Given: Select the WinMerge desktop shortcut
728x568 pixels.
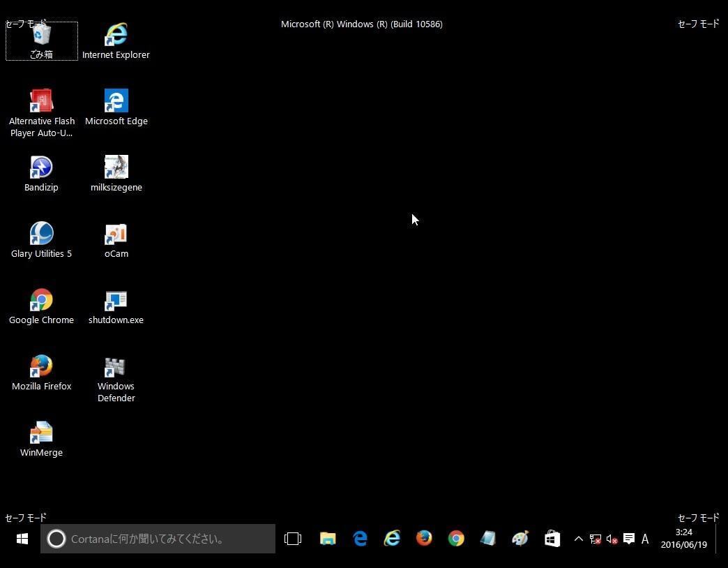Looking at the screenshot, I should pyautogui.click(x=41, y=440).
